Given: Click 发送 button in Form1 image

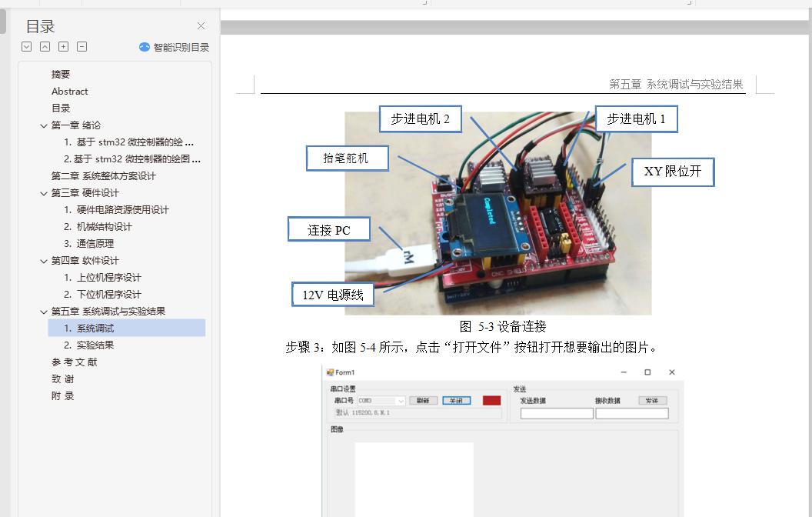Looking at the screenshot, I should [x=653, y=400].
